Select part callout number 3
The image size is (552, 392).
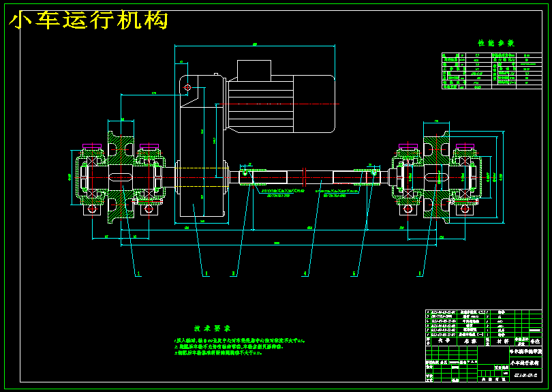[233, 273]
